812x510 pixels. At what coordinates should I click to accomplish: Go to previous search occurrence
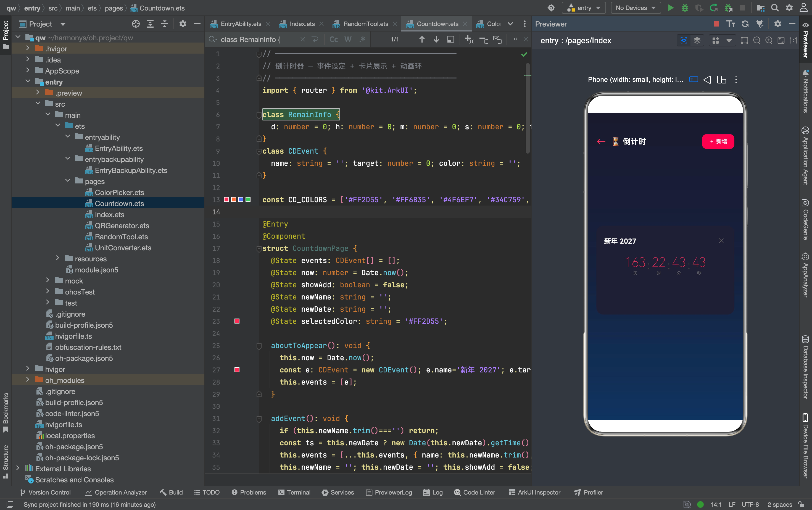click(422, 40)
